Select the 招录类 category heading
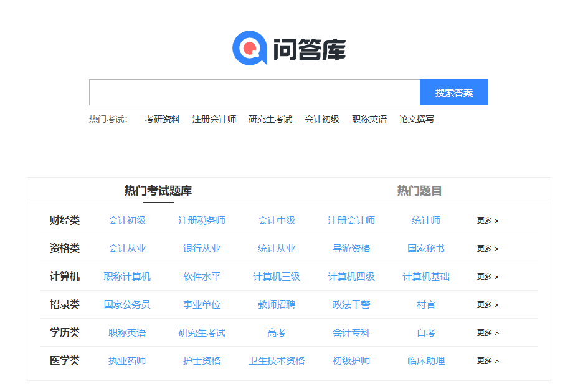This screenshot has width=588, height=389. (x=65, y=304)
